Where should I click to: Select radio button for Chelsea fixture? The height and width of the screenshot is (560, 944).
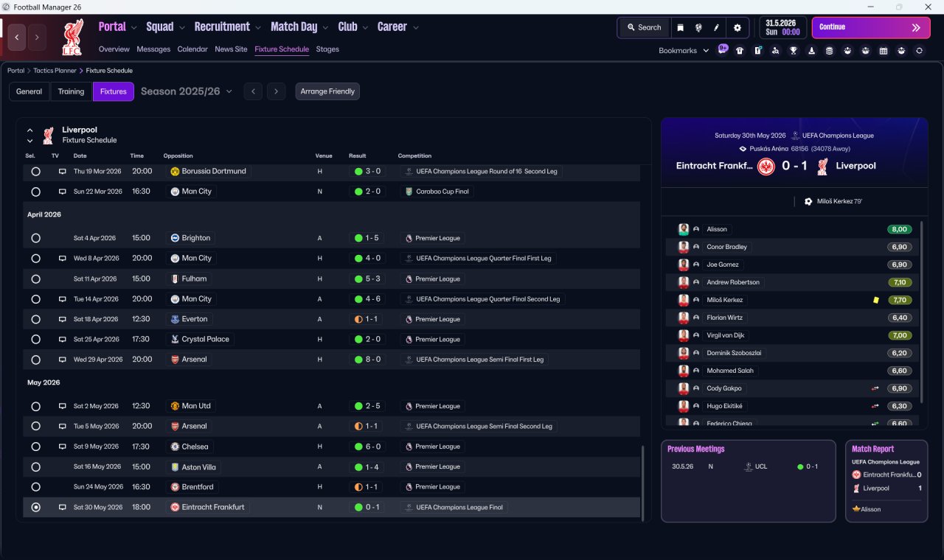(35, 447)
